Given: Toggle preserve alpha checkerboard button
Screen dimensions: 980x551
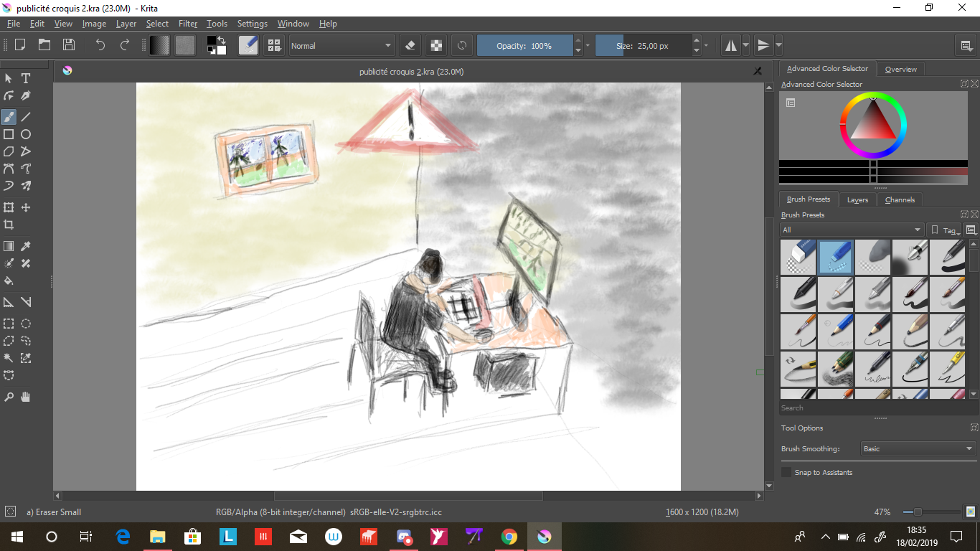Looking at the screenshot, I should 436,45.
